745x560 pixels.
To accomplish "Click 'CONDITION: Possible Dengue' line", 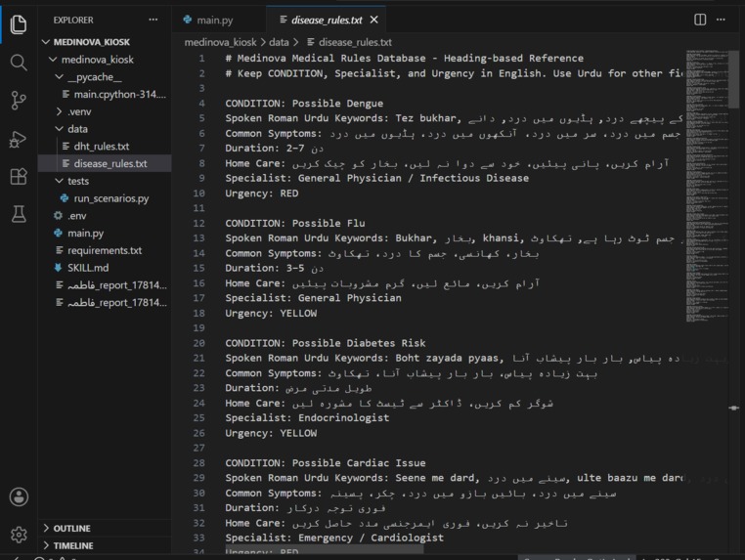I will (304, 103).
